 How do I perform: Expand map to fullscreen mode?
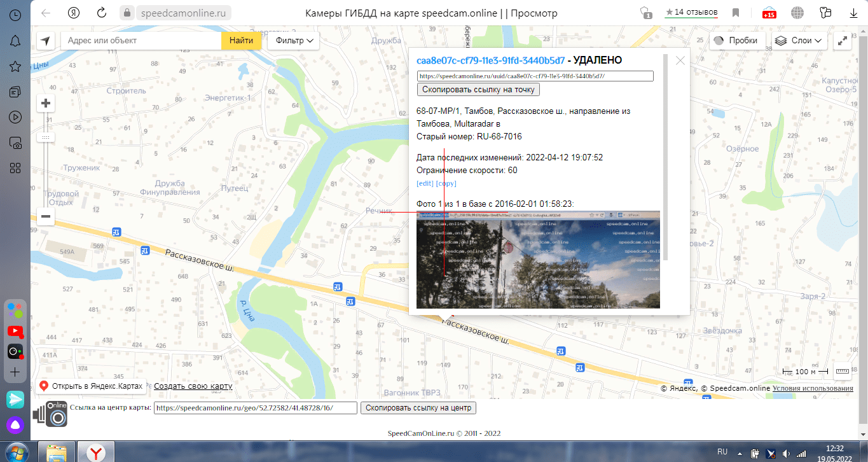click(x=843, y=41)
